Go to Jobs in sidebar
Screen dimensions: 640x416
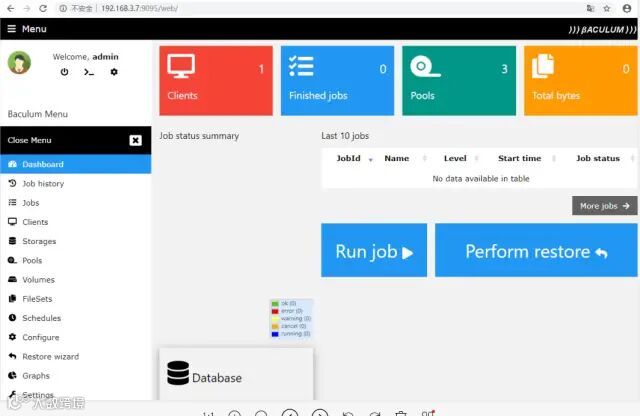click(76, 202)
